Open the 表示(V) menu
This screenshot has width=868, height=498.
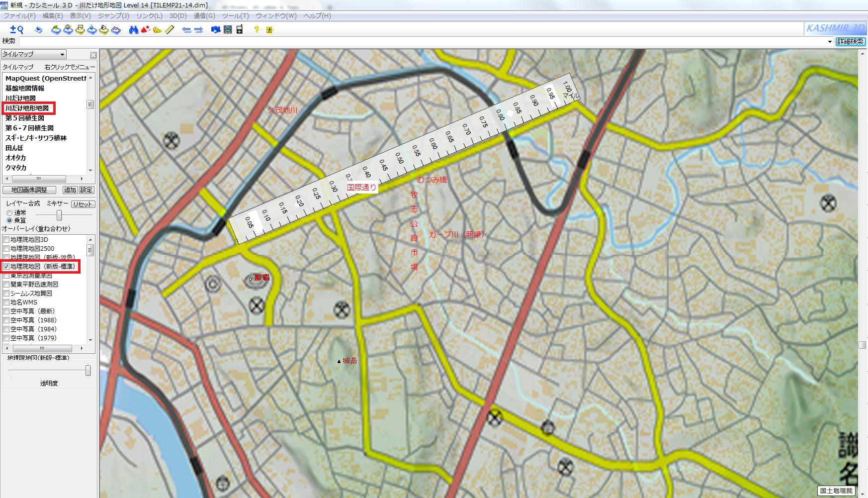(x=81, y=16)
